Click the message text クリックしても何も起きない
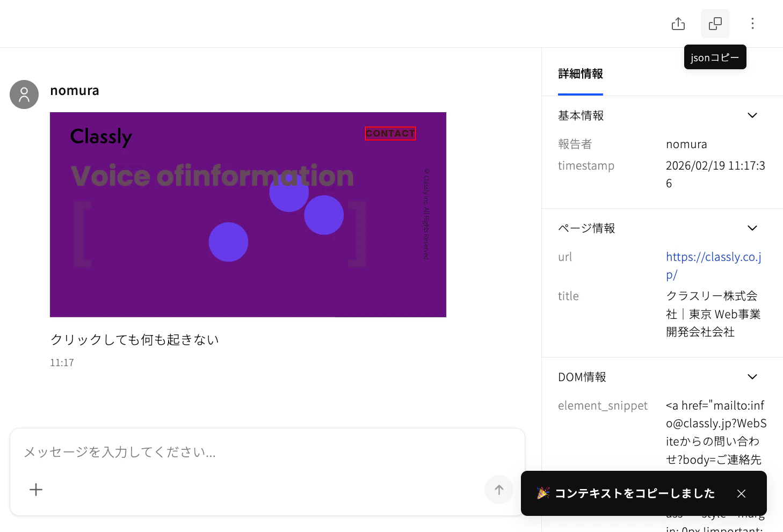The image size is (783, 532). 135,340
